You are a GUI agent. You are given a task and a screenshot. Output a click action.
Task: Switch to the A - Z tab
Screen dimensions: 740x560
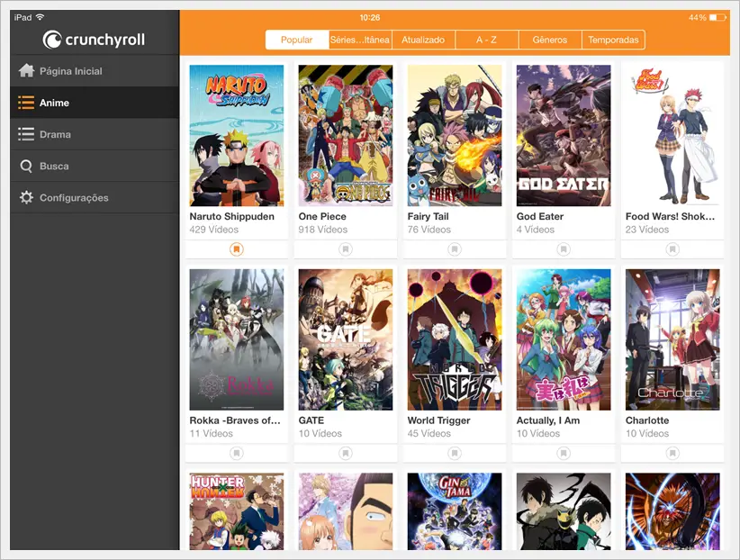click(x=486, y=40)
